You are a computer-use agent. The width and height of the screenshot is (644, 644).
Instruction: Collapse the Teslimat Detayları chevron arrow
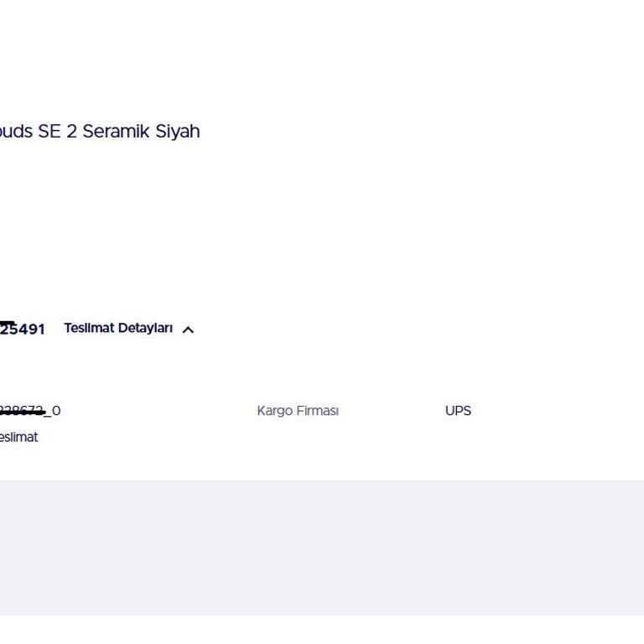188,330
